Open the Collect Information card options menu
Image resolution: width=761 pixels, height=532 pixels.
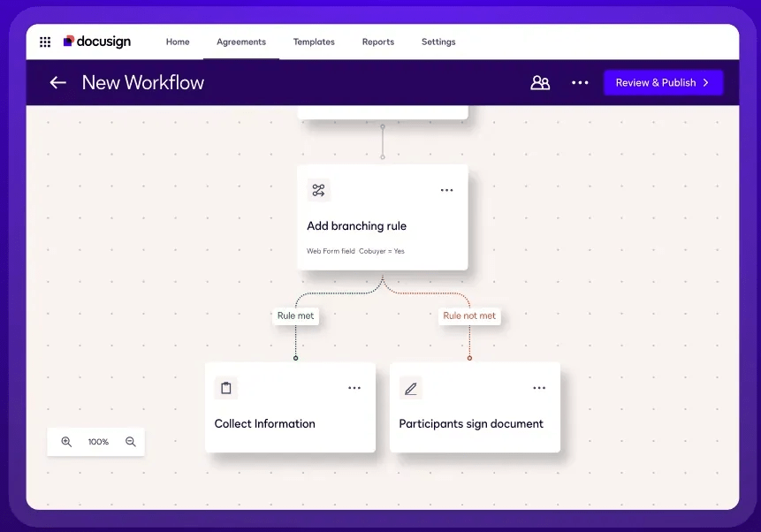click(x=354, y=388)
